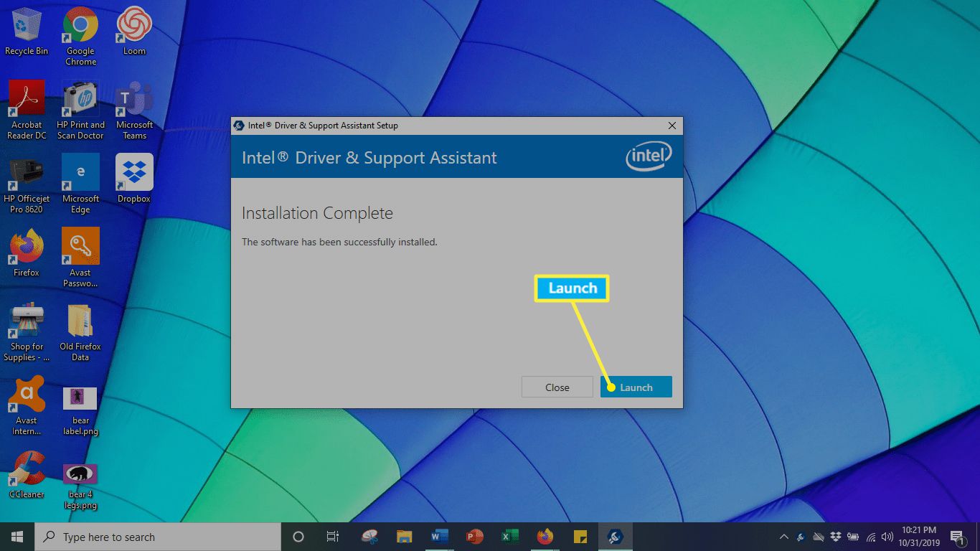The image size is (980, 551).
Task: Show hidden system tray icons chevron
Action: click(x=783, y=537)
